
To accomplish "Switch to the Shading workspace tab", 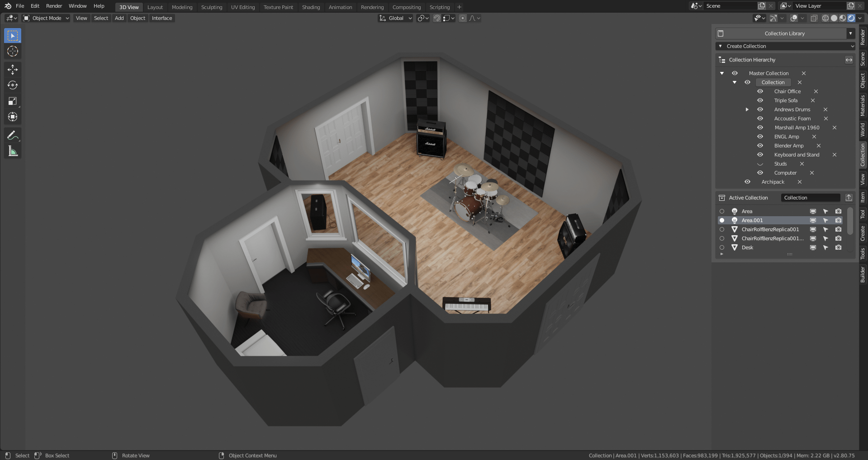I will click(x=311, y=7).
